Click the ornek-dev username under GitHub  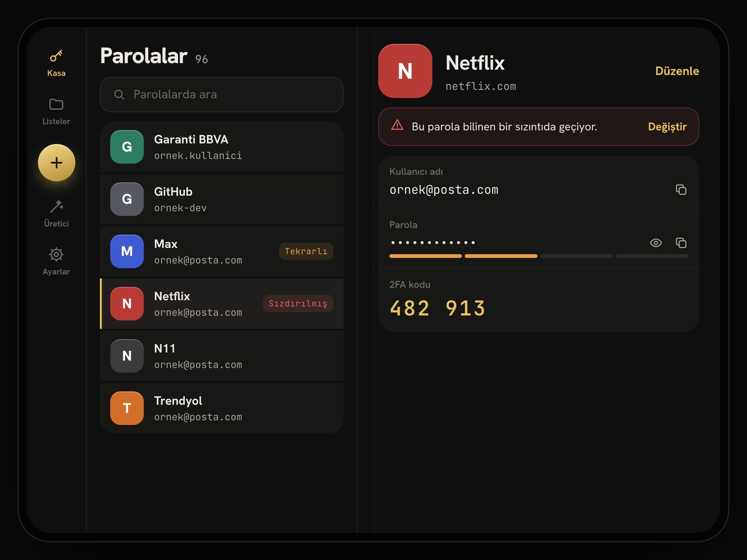coord(180,208)
